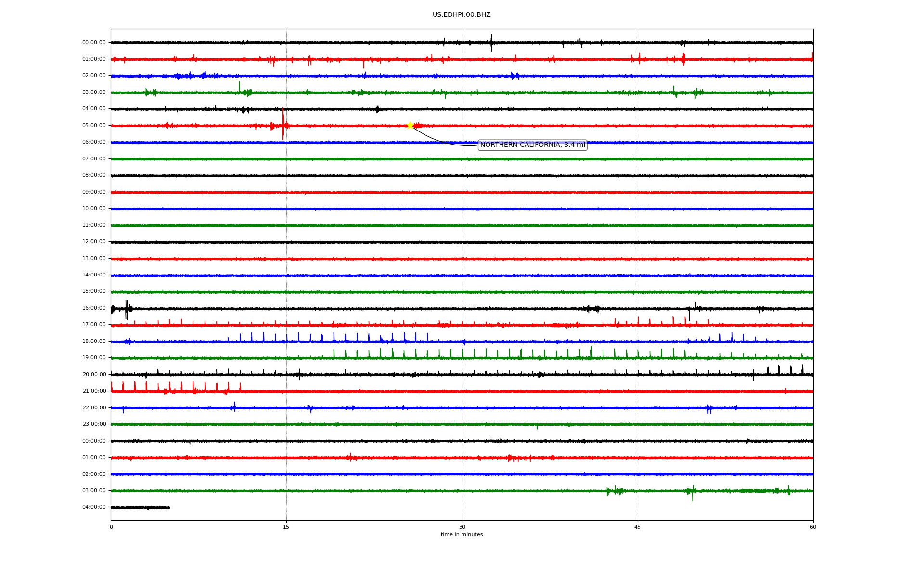Click the 23:00:00 row label
Image resolution: width=924 pixels, height=578 pixels.
point(94,424)
